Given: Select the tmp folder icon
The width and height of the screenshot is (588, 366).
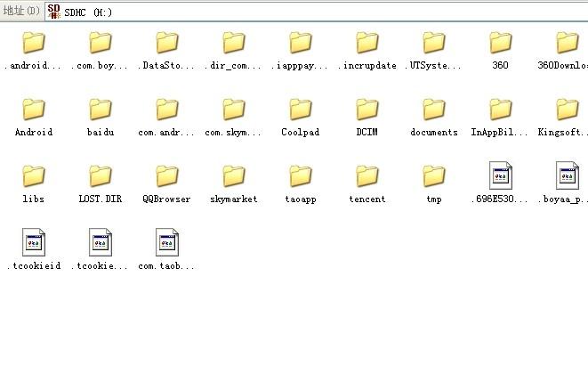Looking at the screenshot, I should click(434, 176).
